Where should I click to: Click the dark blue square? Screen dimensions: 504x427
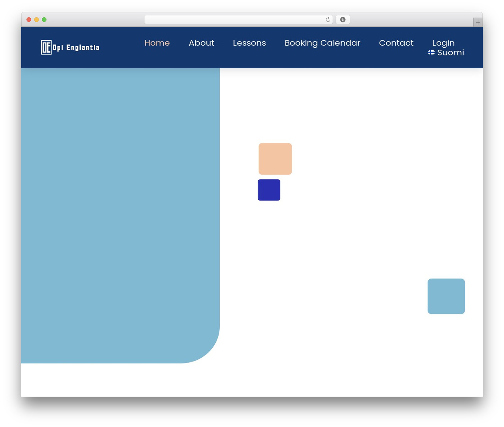pyautogui.click(x=269, y=190)
